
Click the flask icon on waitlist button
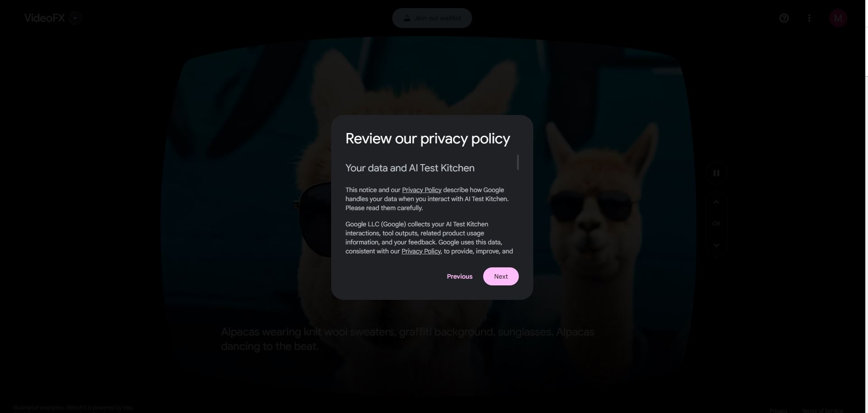tap(406, 18)
